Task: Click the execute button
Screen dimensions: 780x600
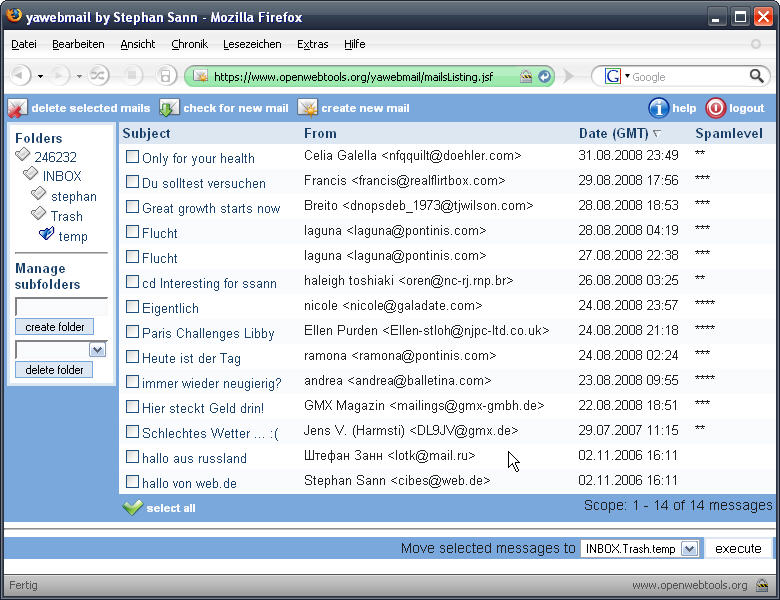Action: 738,548
